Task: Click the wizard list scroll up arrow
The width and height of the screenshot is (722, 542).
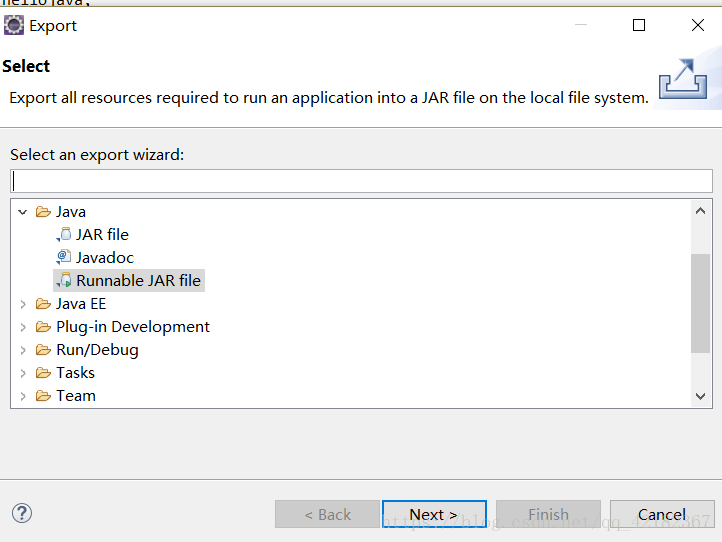Action: point(700,211)
